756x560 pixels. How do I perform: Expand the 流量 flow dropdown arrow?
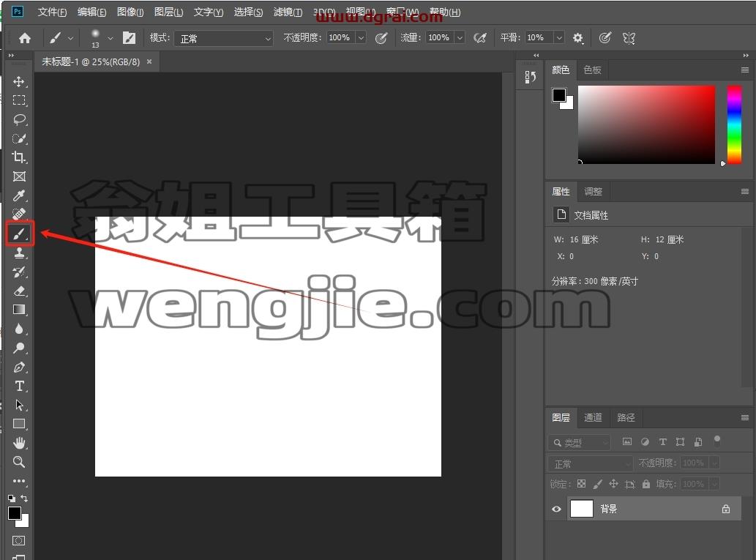pyautogui.click(x=460, y=37)
